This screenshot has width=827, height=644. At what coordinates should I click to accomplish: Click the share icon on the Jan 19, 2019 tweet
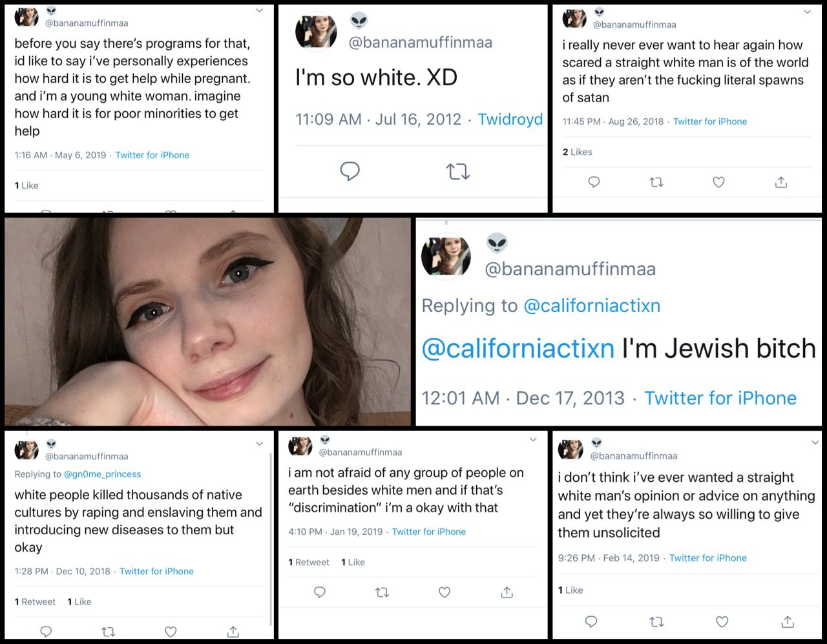coord(507,592)
